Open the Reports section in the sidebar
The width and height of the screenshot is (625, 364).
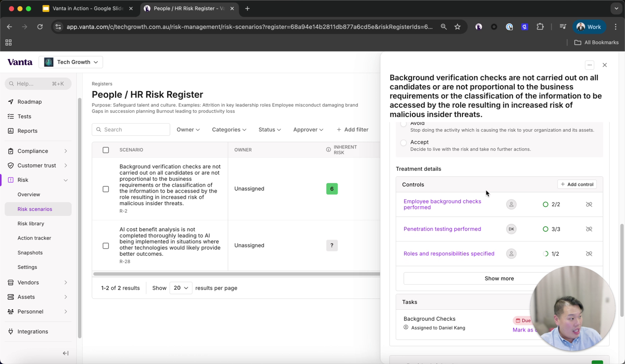coord(27,131)
